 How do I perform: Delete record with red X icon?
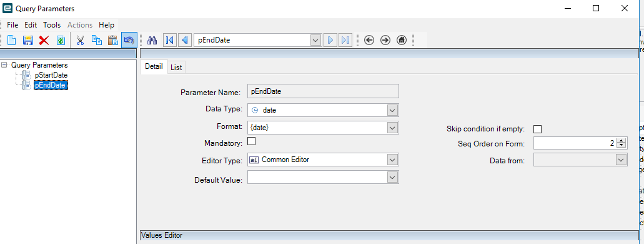click(44, 40)
